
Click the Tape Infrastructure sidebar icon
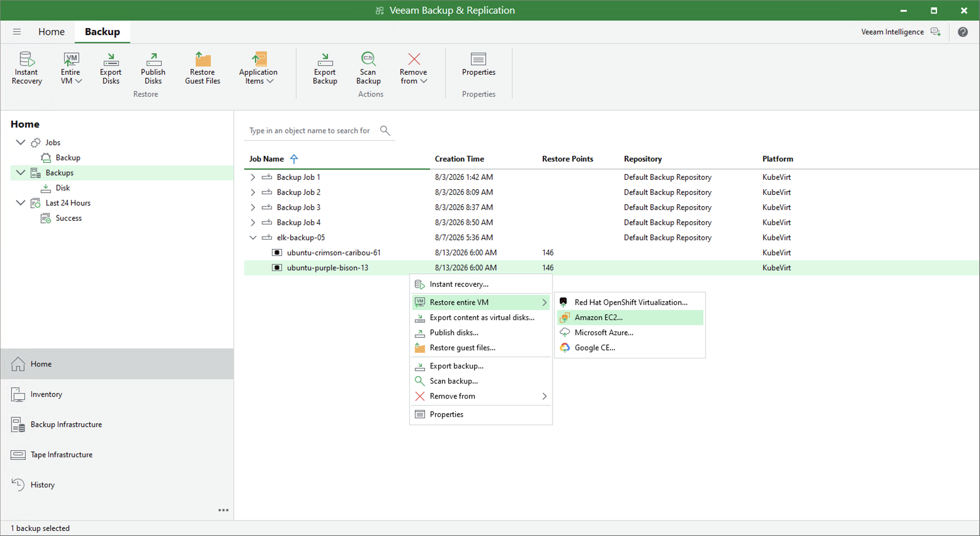[x=18, y=455]
